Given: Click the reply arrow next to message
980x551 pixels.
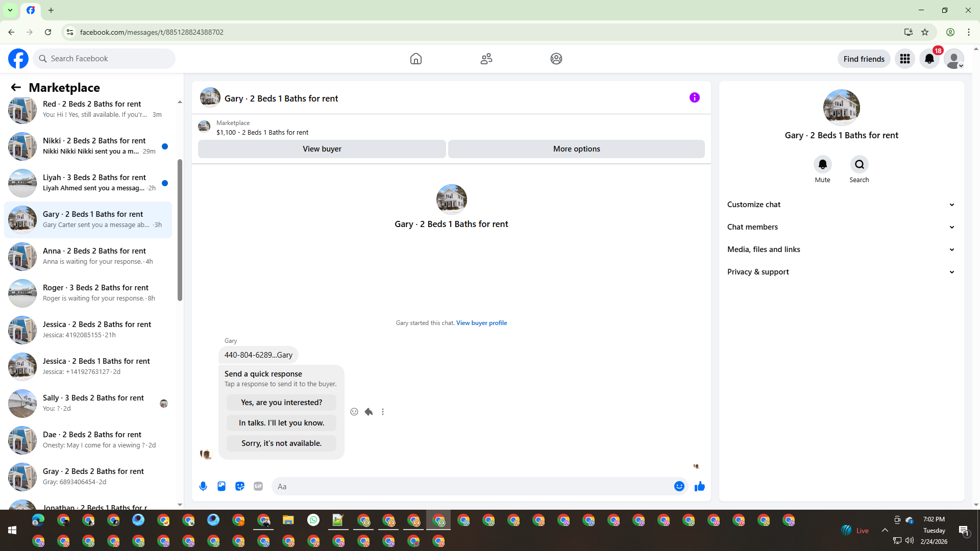Looking at the screenshot, I should pos(369,412).
